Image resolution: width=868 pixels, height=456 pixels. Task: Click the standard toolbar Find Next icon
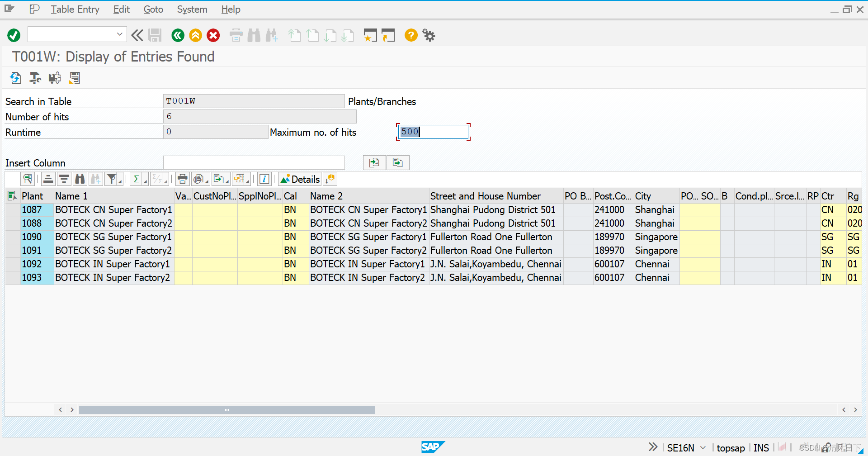pyautogui.click(x=272, y=35)
